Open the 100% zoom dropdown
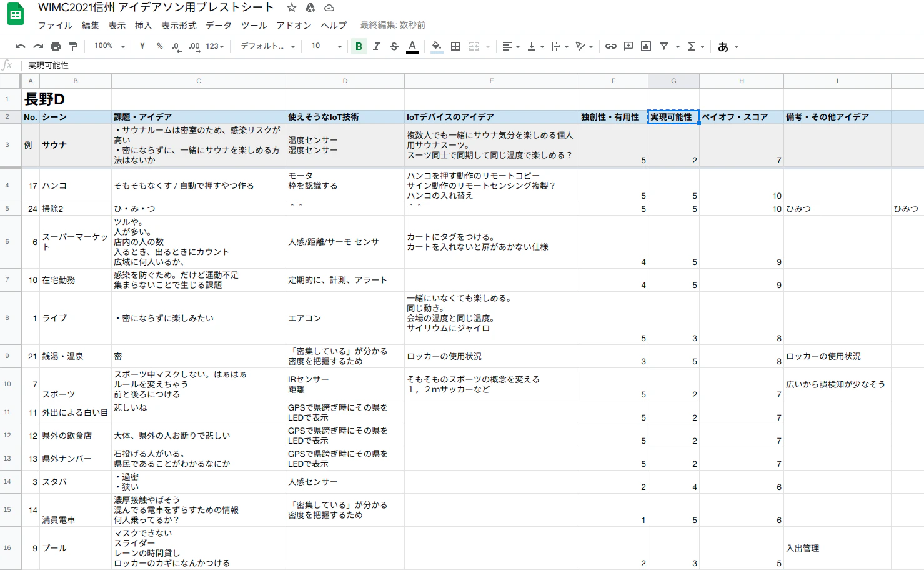This screenshot has height=570, width=924. pos(109,46)
